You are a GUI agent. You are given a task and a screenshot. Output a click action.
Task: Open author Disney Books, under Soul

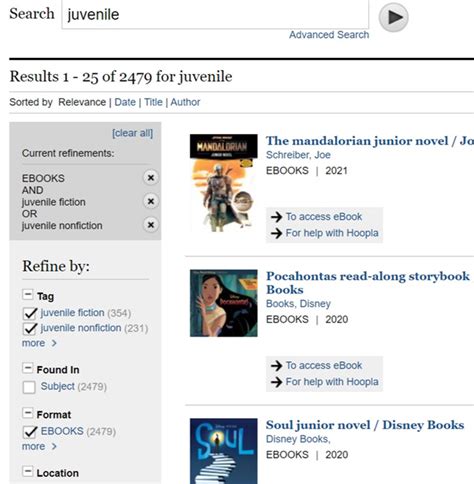[298, 439]
